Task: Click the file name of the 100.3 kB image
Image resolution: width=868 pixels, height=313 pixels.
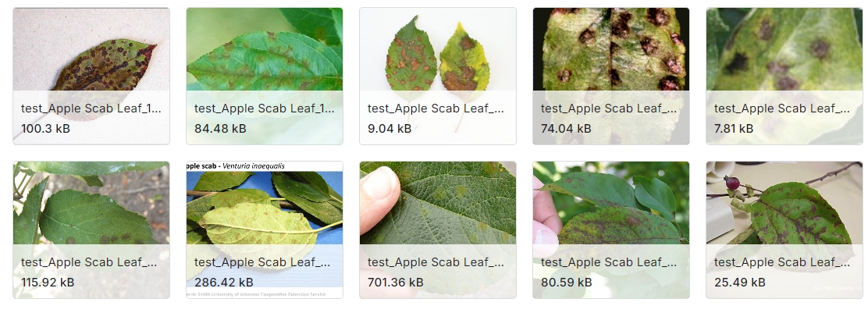Action: 91,108
